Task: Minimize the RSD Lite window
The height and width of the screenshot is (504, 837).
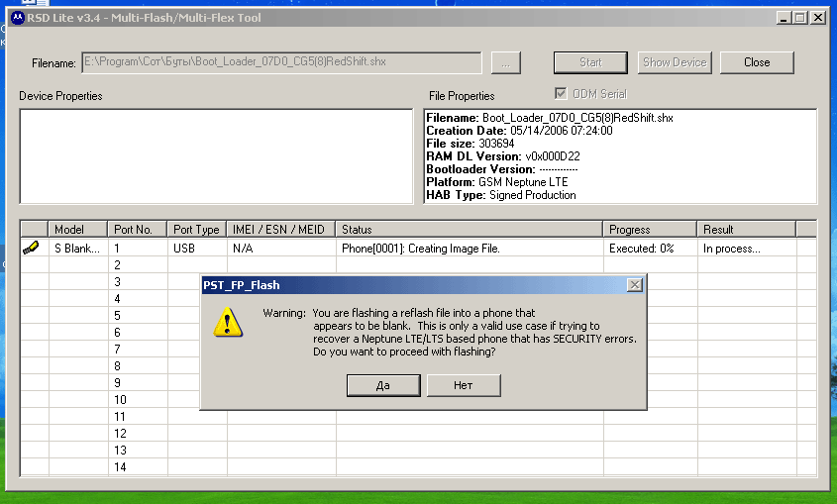Action: 784,18
